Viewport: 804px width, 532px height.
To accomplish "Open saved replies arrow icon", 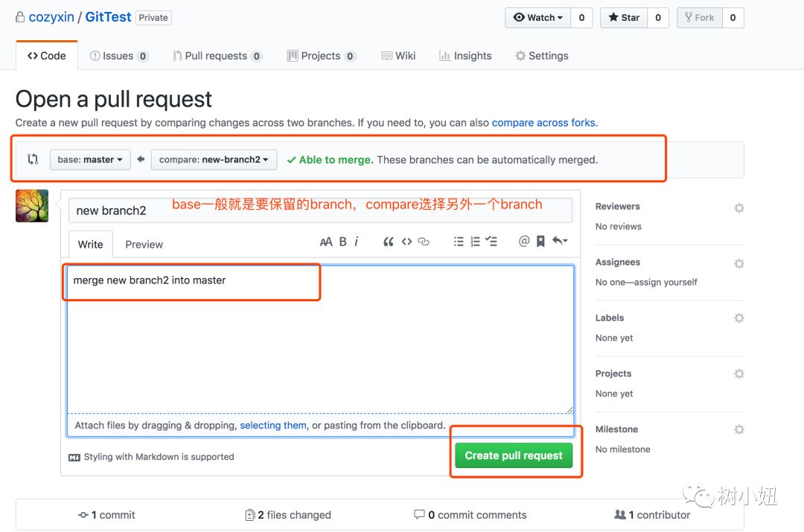I will click(x=560, y=240).
